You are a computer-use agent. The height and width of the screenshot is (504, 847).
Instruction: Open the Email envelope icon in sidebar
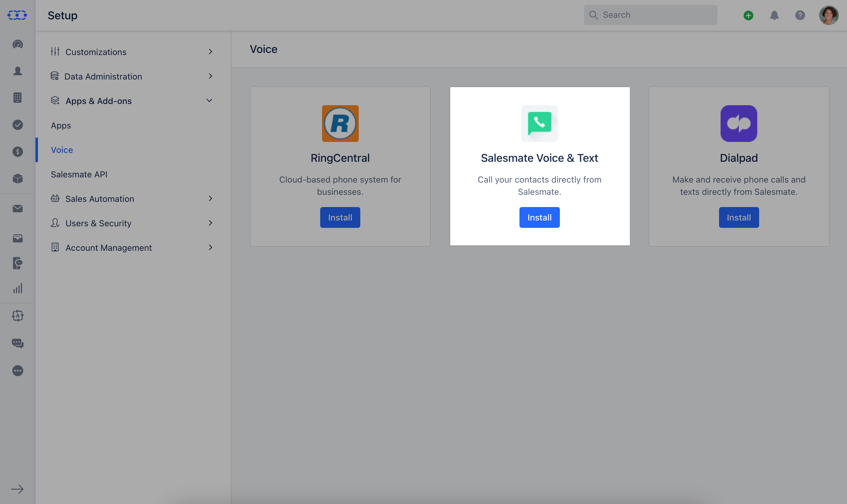click(18, 208)
